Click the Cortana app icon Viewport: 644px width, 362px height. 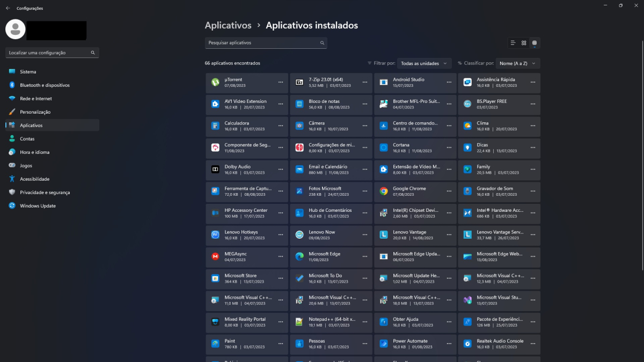coord(384,147)
